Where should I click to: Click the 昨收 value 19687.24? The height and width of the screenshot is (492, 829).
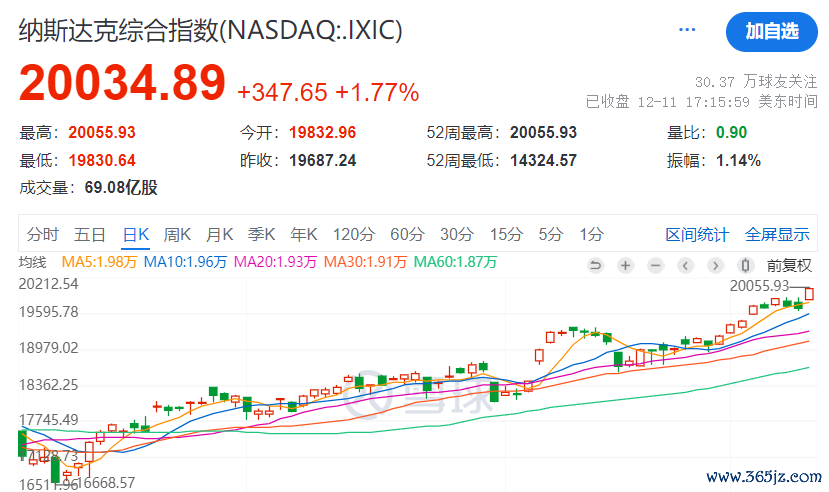click(x=323, y=160)
